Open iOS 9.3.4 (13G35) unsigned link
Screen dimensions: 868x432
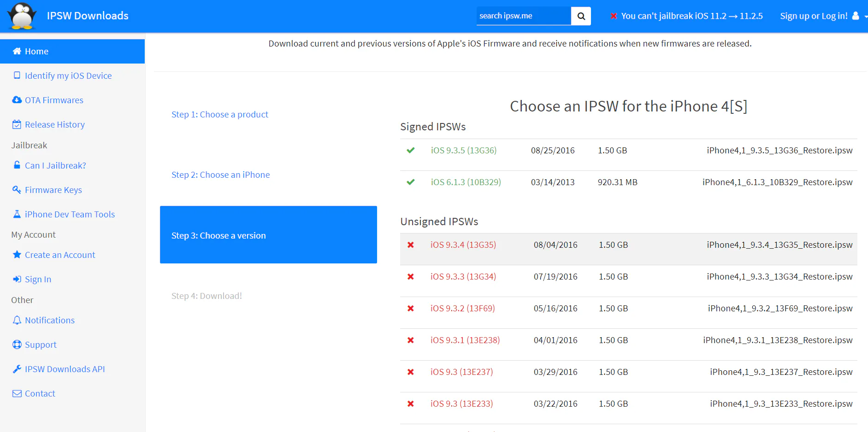[463, 245]
